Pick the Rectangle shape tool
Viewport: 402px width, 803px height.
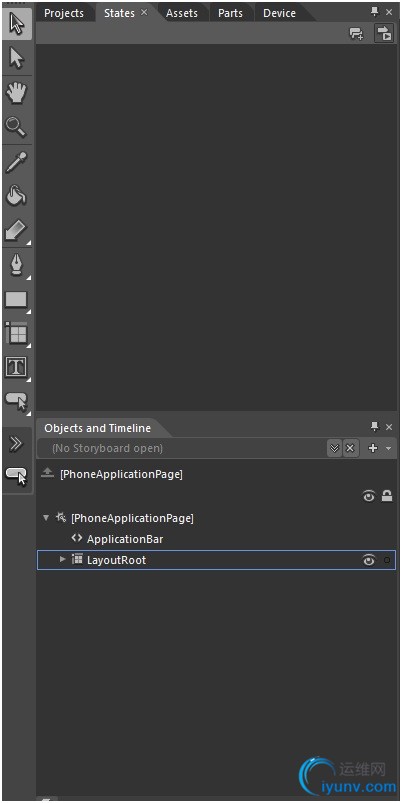(16, 300)
